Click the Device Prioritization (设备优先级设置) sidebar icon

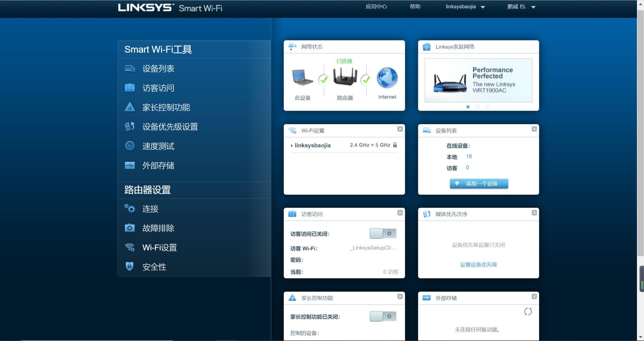(x=130, y=127)
